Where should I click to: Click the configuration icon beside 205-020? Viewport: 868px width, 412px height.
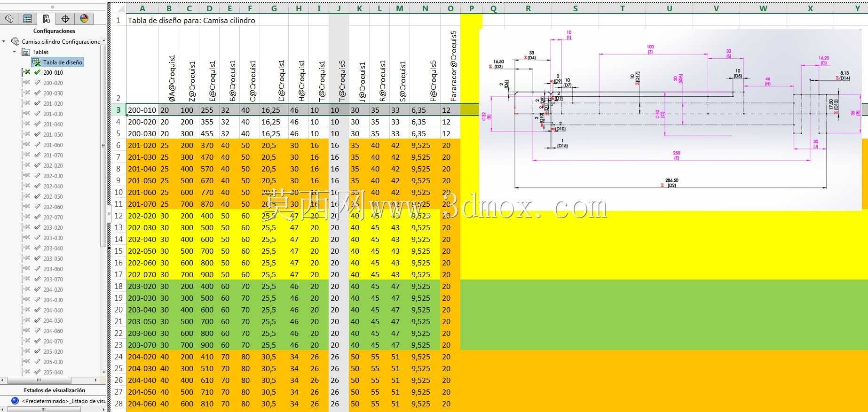[26, 351]
